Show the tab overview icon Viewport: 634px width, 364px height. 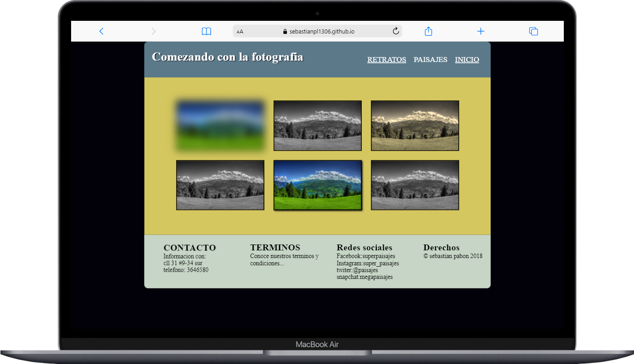[533, 31]
